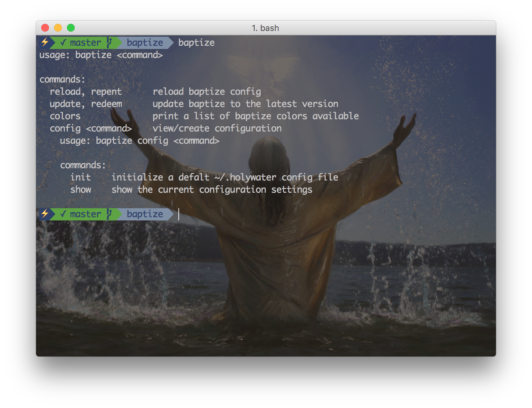Click 'master' branch segment in bottom prompt

(85, 214)
